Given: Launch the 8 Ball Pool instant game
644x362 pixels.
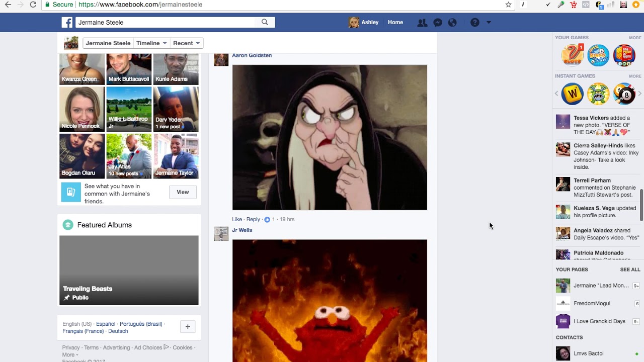Looking at the screenshot, I should point(624,94).
